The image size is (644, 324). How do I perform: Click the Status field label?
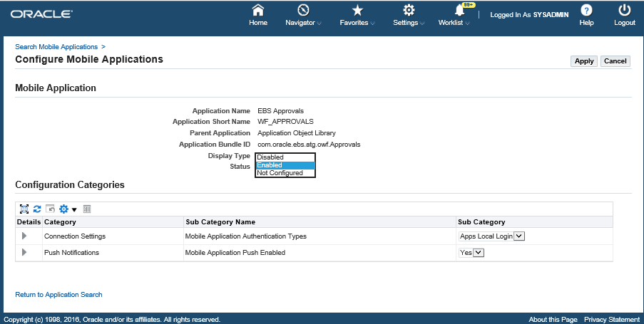click(240, 167)
